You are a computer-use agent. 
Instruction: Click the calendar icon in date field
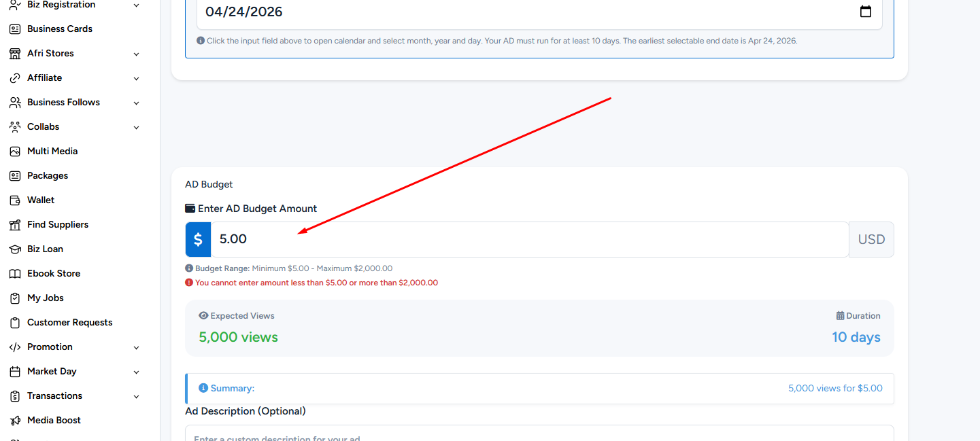865,12
